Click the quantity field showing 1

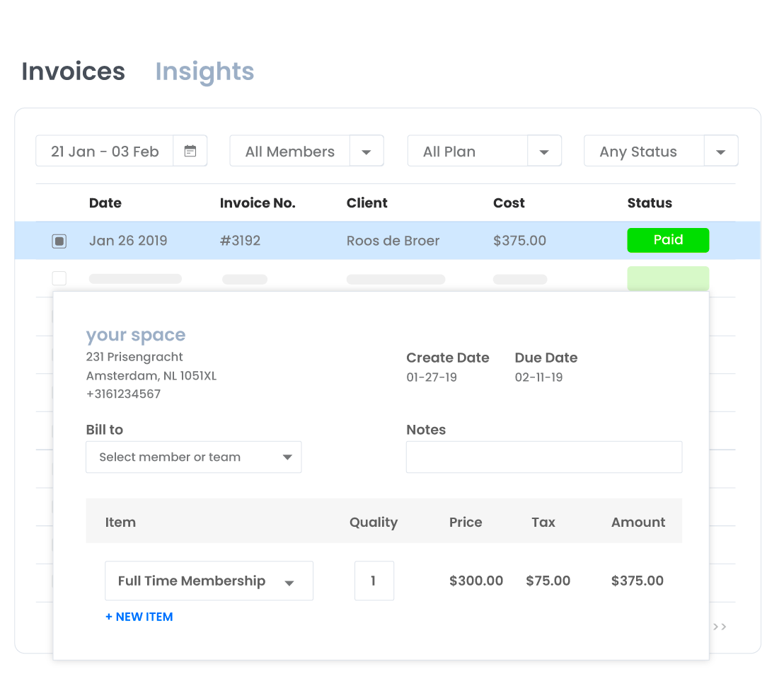coord(374,581)
